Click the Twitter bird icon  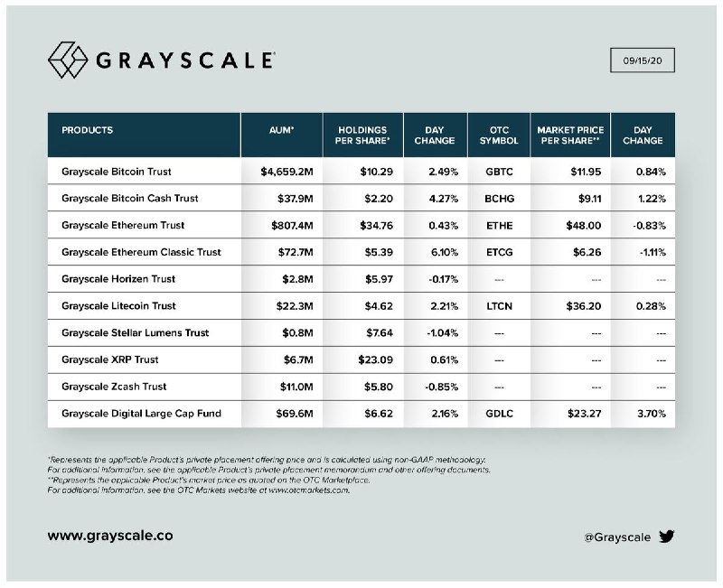(668, 537)
